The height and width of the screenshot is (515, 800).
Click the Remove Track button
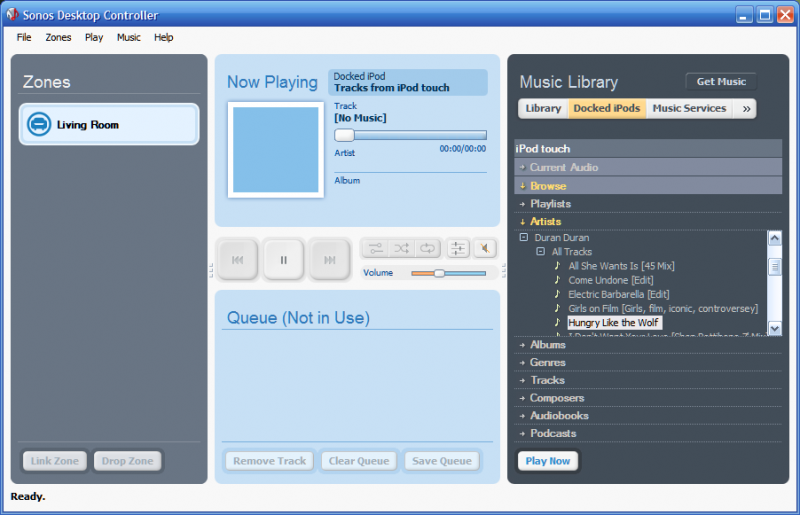[x=269, y=461]
